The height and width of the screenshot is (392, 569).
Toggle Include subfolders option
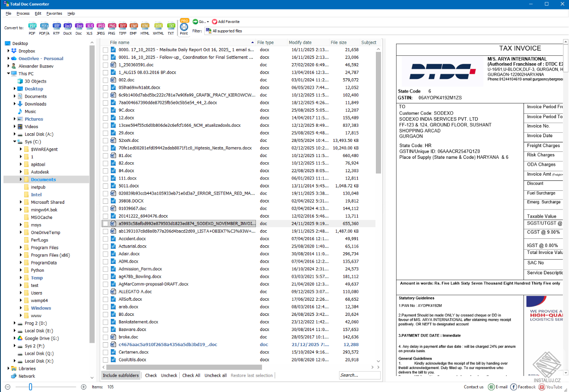coord(121,375)
